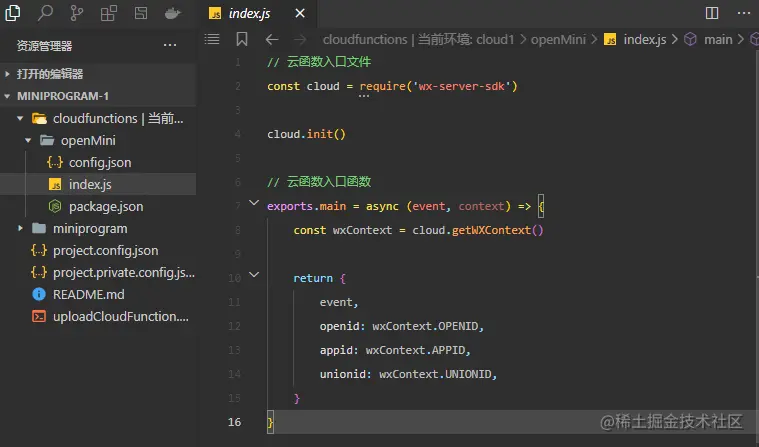Click the bookmark icon in breadcrumb bar
Viewport: 759px width, 447px height.
(x=242, y=39)
